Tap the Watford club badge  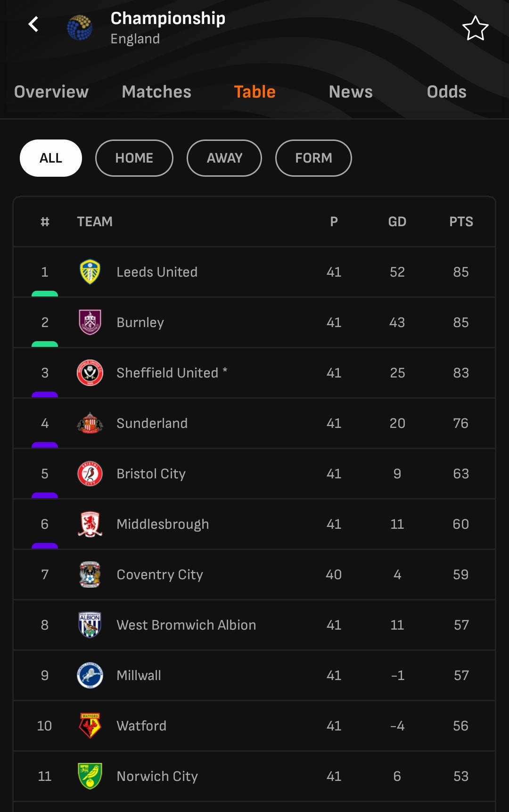90,726
